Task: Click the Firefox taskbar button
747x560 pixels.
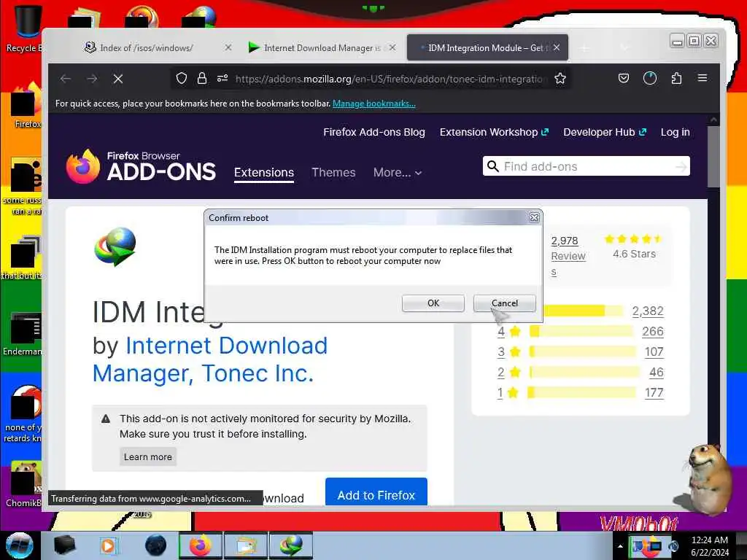Action: coord(201,545)
